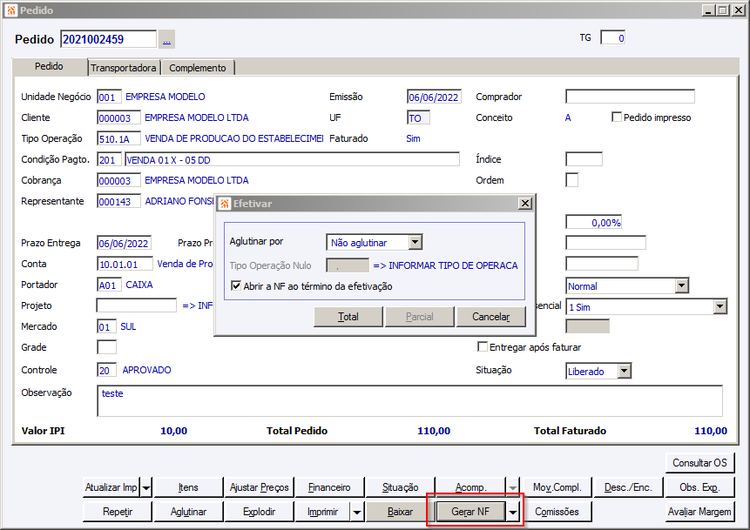
Task: Click the Comprador input field
Action: tap(630, 96)
